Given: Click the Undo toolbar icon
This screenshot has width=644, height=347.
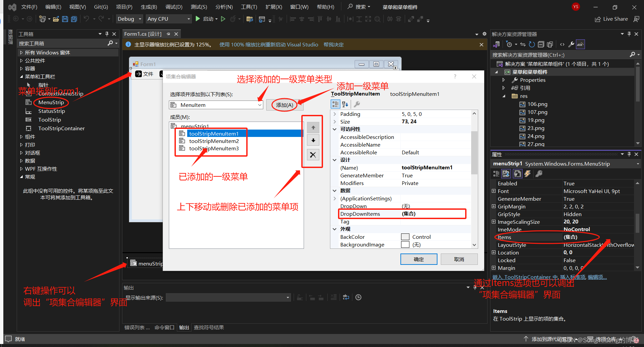Looking at the screenshot, I should pyautogui.click(x=86, y=19).
